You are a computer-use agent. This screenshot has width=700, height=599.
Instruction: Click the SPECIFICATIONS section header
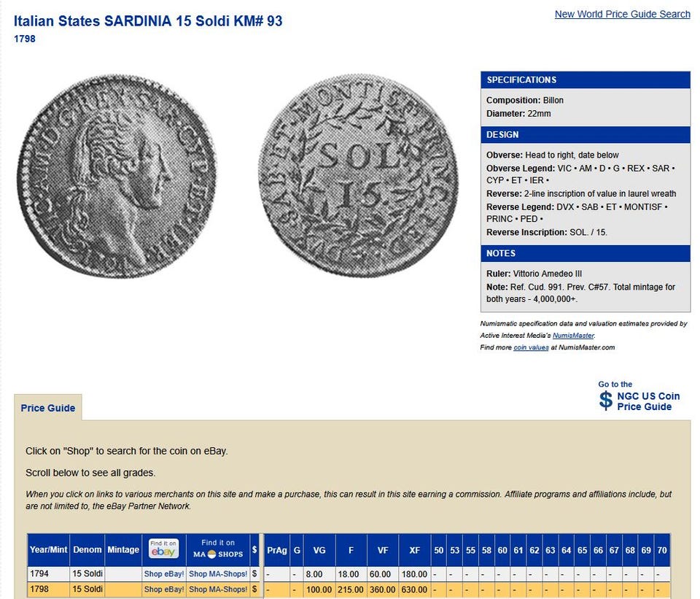click(x=586, y=80)
